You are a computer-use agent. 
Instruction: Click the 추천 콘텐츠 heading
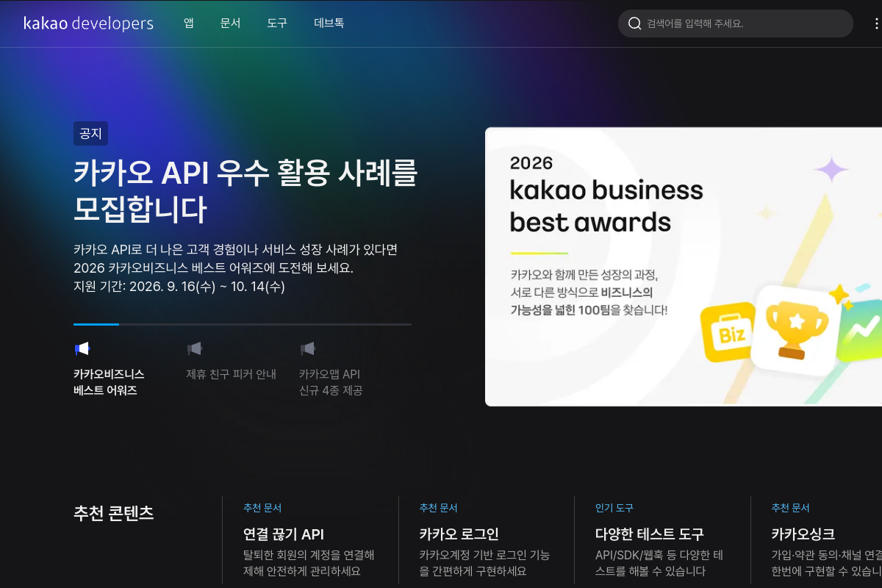click(x=114, y=513)
